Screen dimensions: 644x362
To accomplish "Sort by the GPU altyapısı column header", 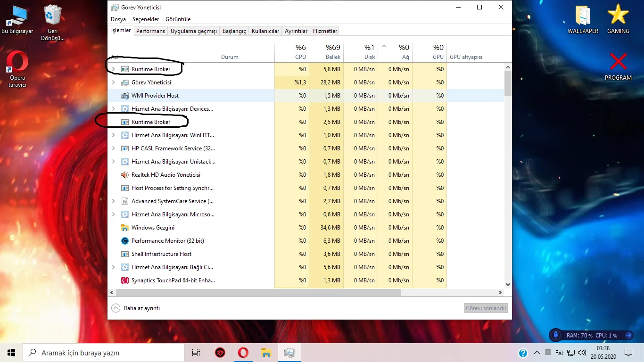I will point(476,52).
